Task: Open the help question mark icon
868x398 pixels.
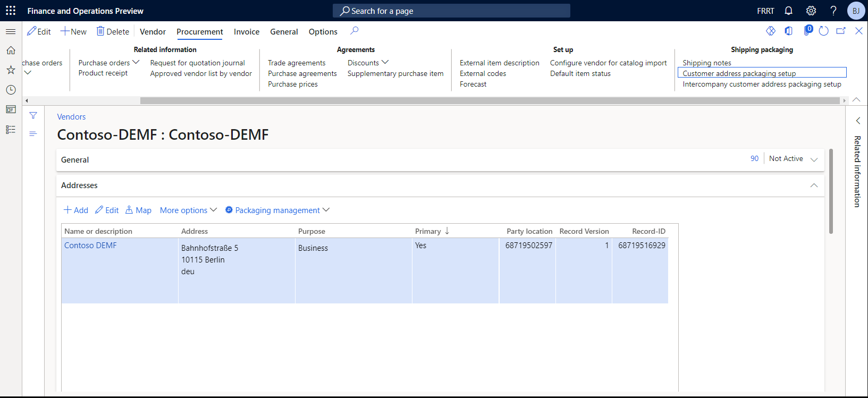Action: pyautogui.click(x=833, y=11)
